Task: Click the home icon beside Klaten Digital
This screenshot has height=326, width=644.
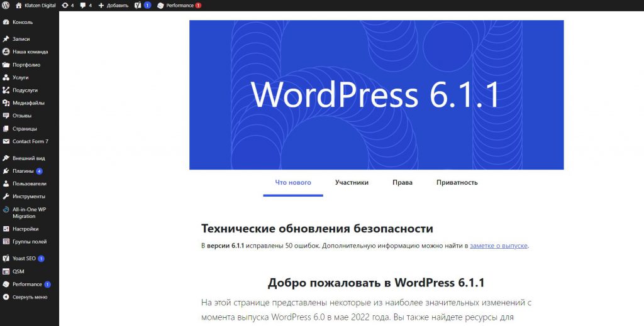Action: click(x=18, y=5)
